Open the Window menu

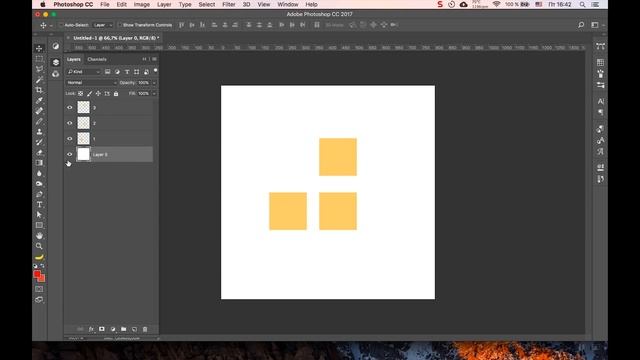coord(288,4)
